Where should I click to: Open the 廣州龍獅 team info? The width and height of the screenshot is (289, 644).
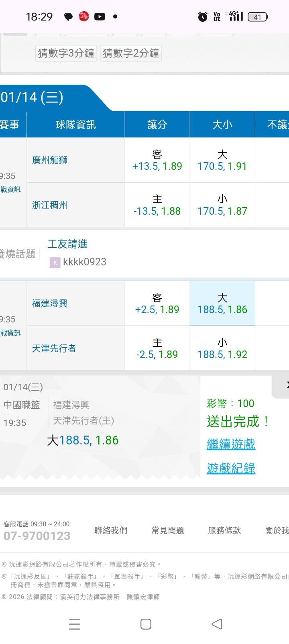(x=50, y=160)
